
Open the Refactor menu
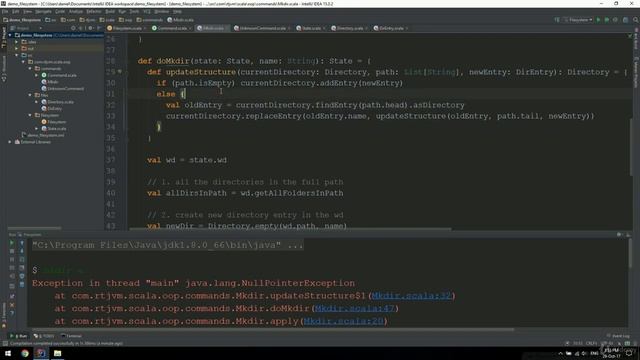[94, 11]
